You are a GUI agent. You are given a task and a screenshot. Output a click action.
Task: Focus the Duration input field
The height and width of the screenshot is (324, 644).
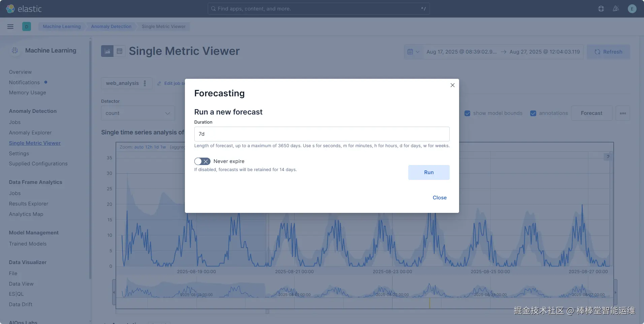[x=322, y=134]
